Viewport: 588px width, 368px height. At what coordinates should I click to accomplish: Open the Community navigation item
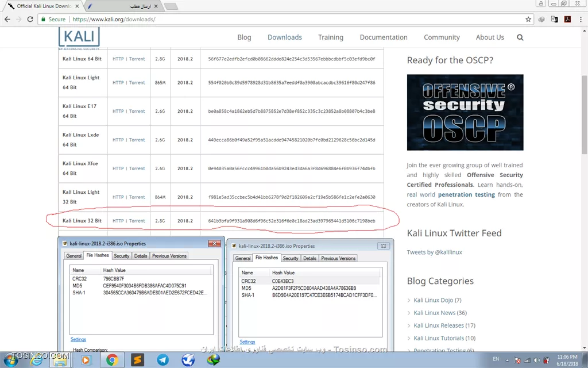point(442,37)
